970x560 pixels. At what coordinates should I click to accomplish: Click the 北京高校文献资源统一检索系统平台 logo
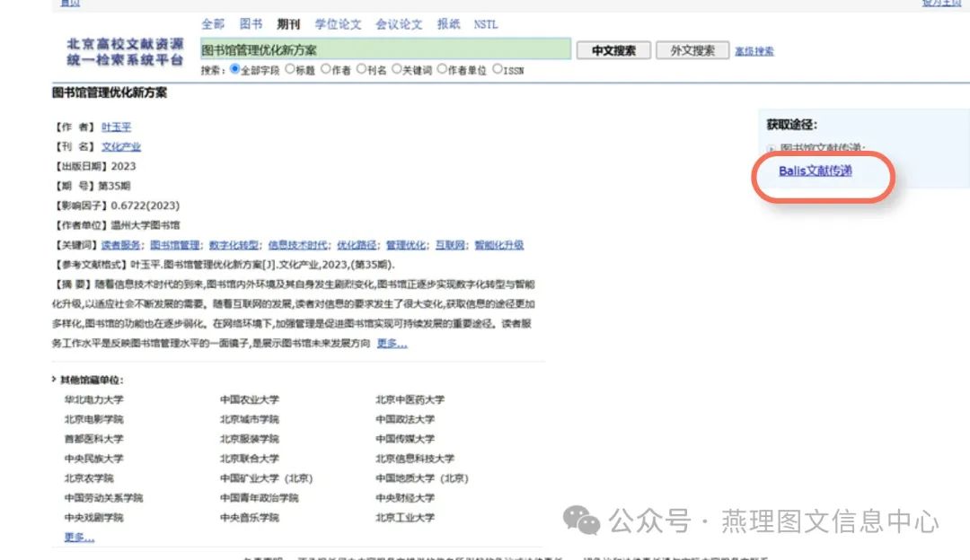[x=124, y=51]
